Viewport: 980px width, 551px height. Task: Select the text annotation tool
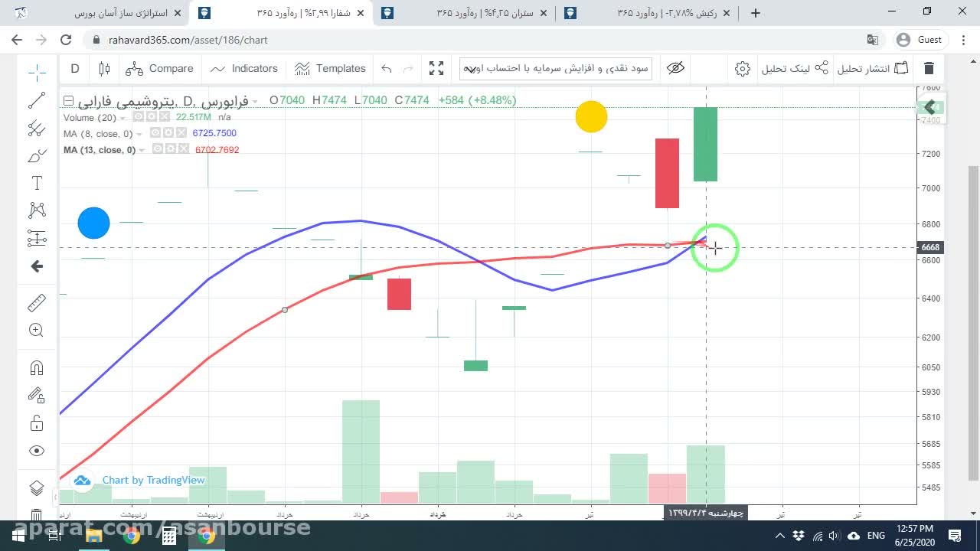pyautogui.click(x=37, y=183)
